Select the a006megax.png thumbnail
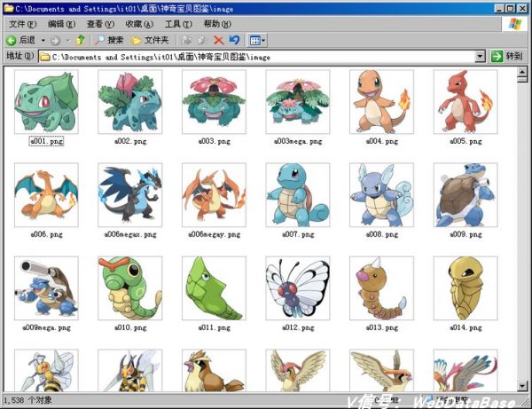The height and width of the screenshot is (409, 532). [x=130, y=195]
